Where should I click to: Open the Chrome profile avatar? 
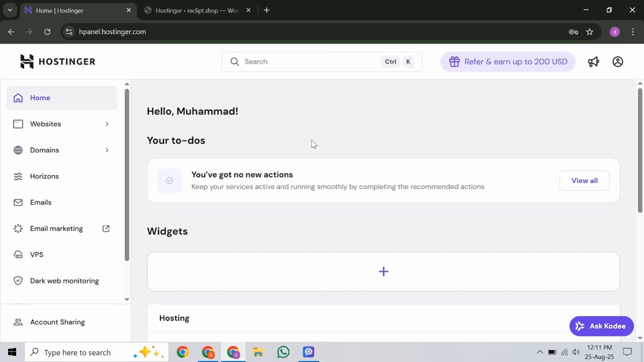[x=614, y=32]
